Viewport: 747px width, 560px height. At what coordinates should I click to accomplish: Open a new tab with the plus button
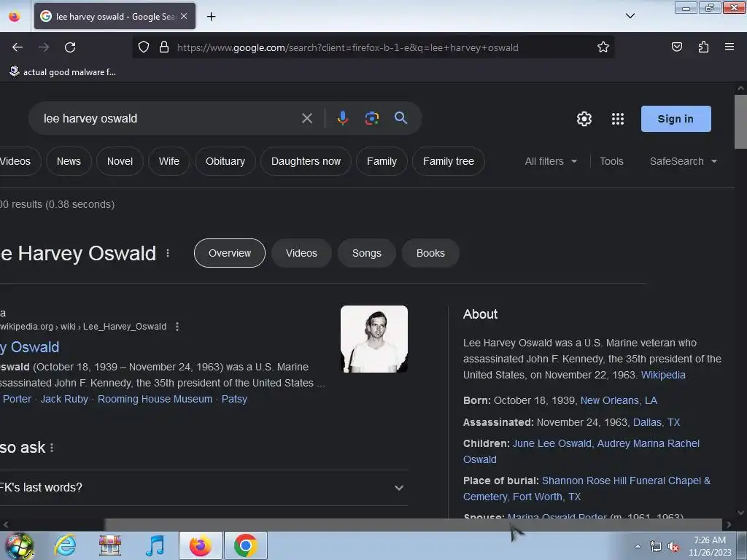click(211, 17)
